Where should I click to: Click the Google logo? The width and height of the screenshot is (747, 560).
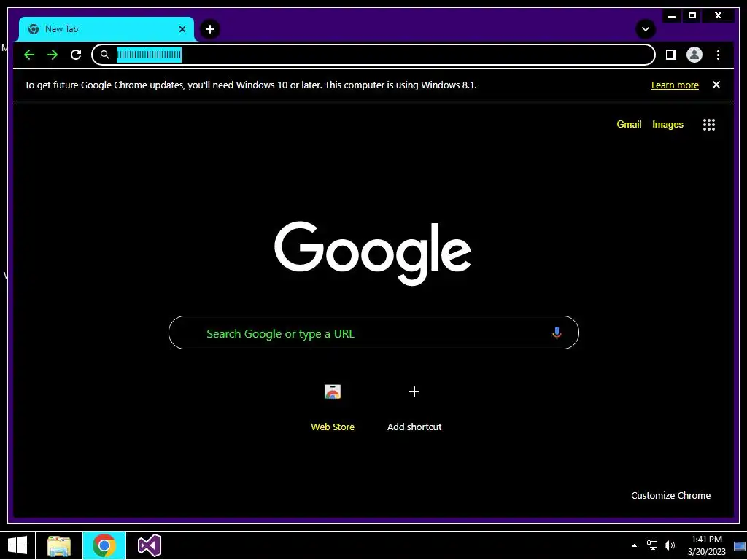373,252
